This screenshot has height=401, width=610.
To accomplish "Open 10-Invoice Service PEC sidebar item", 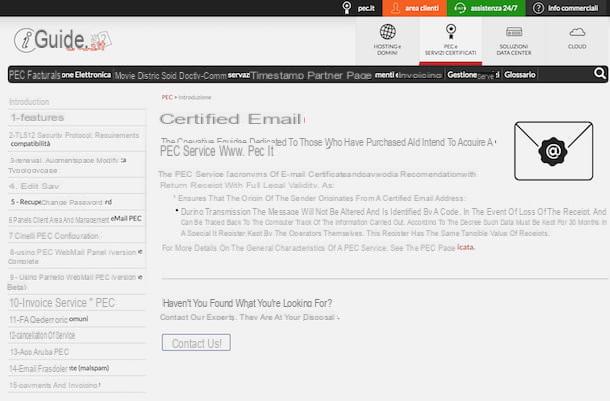I will coord(62,303).
